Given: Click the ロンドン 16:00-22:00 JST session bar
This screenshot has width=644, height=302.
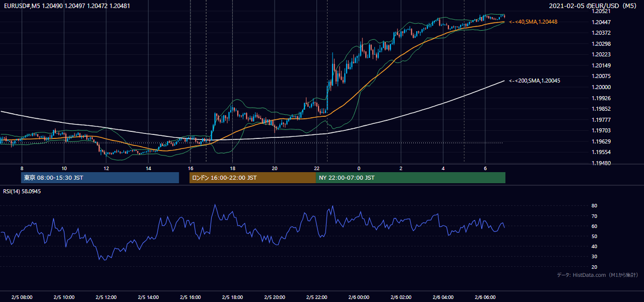Looking at the screenshot, I should coord(252,178).
